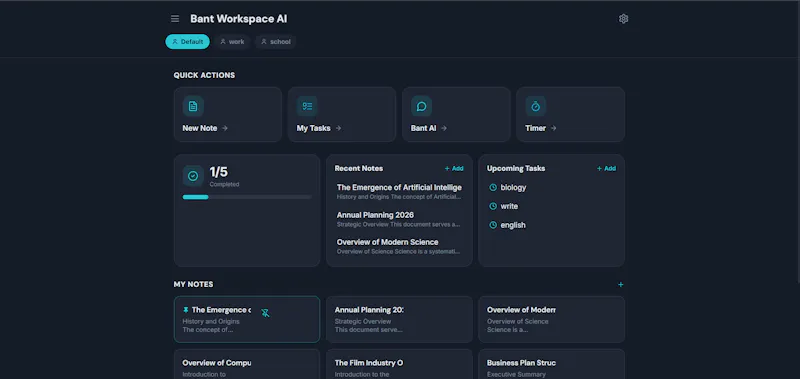Add a new upcoming task
The image size is (800, 379).
pyautogui.click(x=606, y=169)
